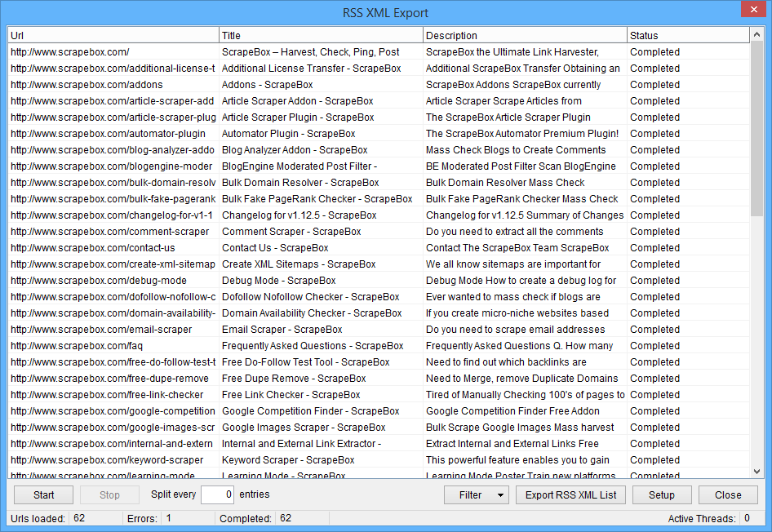
Task: Close the RSS XML Export window
Action: (752, 11)
